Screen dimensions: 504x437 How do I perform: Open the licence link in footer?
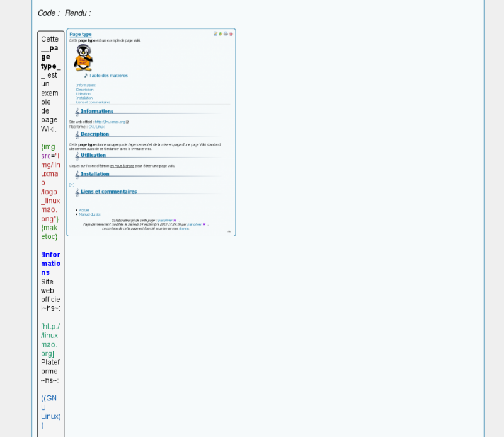point(184,228)
